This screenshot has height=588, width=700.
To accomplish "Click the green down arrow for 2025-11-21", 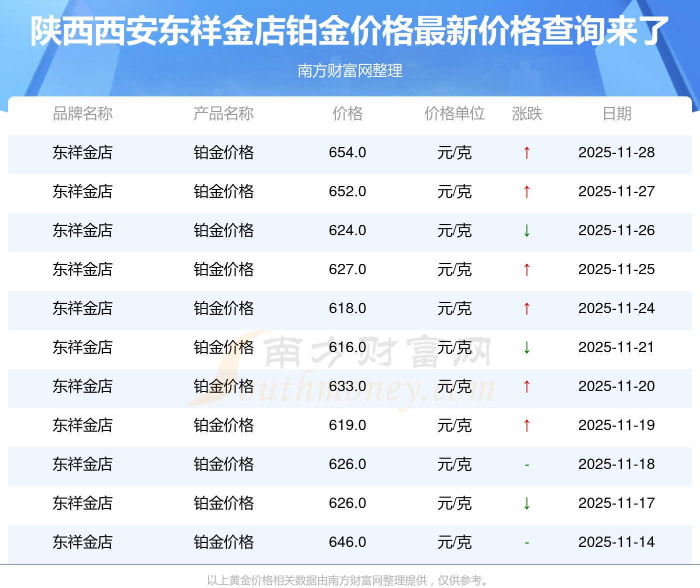I will (526, 348).
